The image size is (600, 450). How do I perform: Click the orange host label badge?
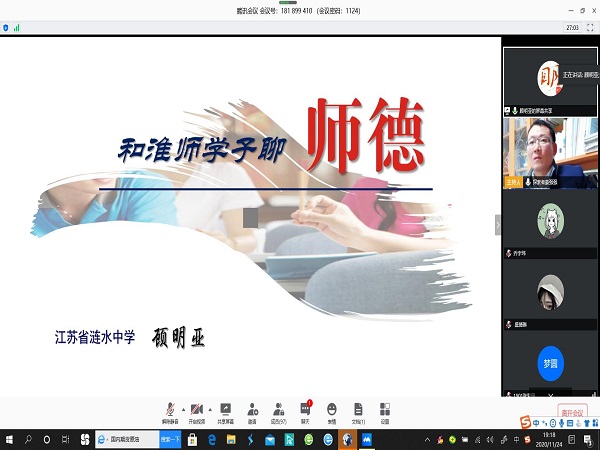(513, 182)
